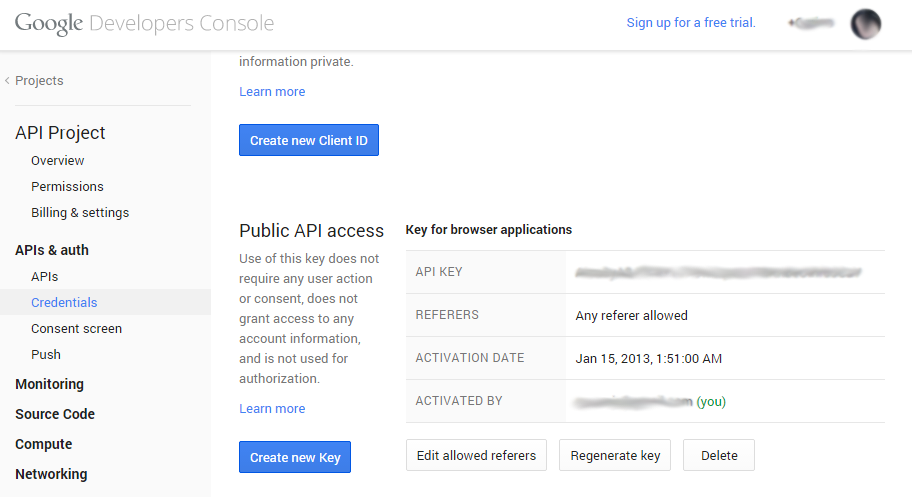Open the user profile avatar
The width and height of the screenshot is (912, 497).
[x=865, y=24]
